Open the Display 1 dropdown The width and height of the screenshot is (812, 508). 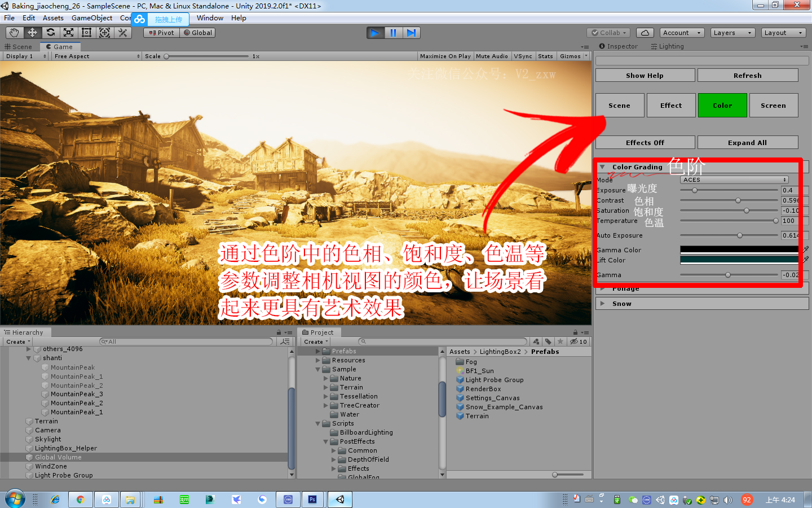[x=26, y=56]
